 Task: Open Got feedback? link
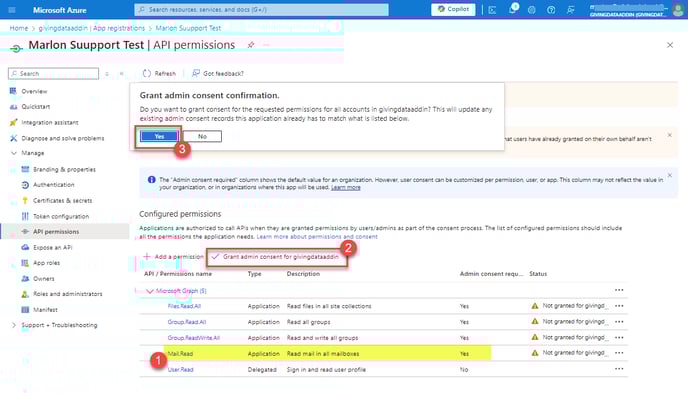coord(218,73)
